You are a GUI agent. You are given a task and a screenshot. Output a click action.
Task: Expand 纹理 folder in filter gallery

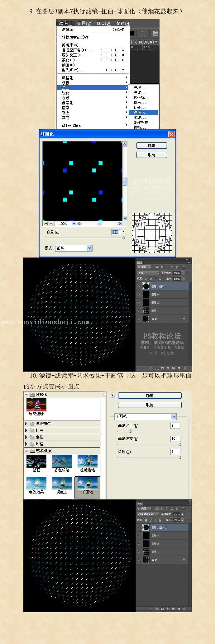(x=26, y=444)
